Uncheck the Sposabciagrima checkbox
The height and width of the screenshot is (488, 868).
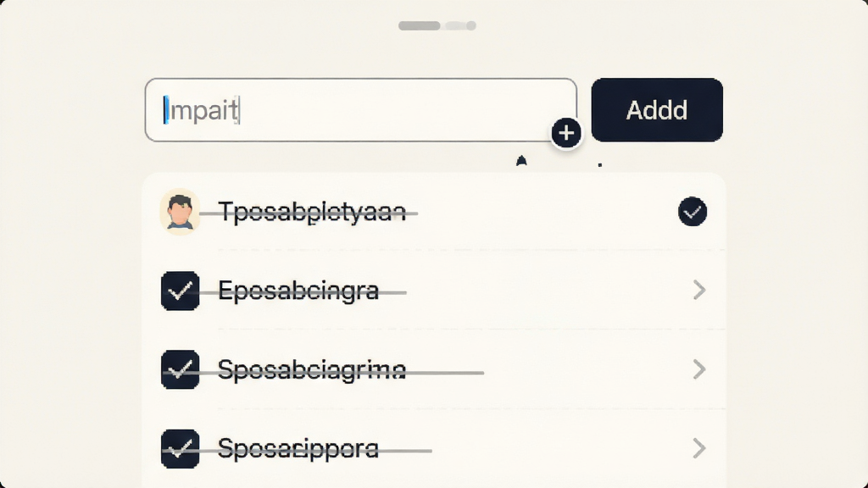180,369
